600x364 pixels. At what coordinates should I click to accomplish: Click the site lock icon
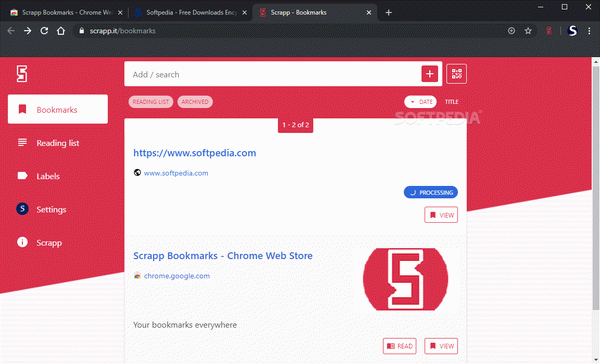coord(81,31)
